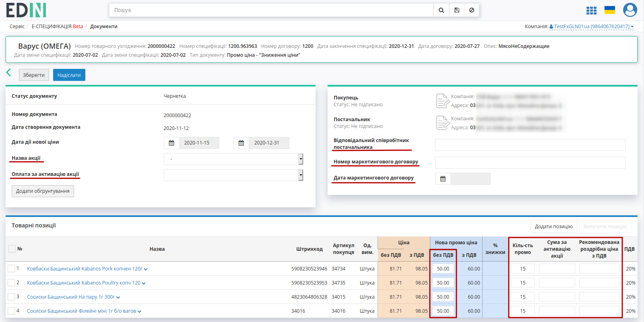Image resolution: width=644 pixels, height=322 pixels.
Task: Click the start date field 2020-11-15
Action: pos(199,143)
